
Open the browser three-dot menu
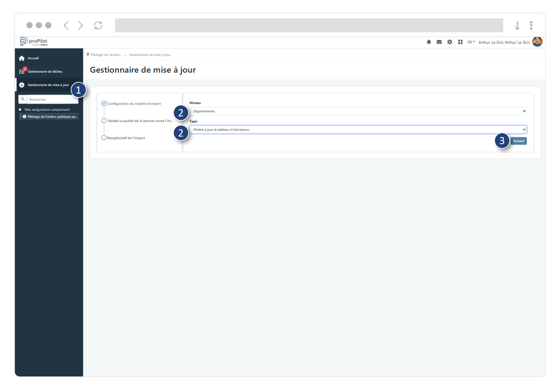point(531,25)
